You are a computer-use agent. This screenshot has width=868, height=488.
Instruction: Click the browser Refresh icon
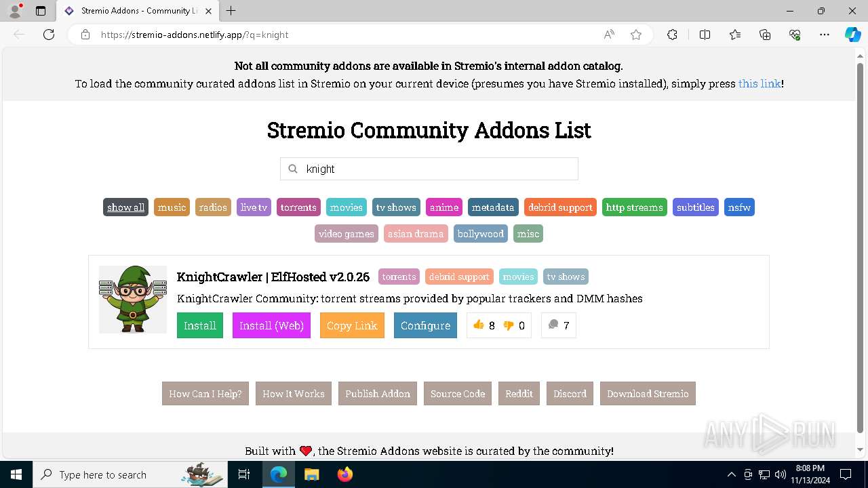pos(49,35)
